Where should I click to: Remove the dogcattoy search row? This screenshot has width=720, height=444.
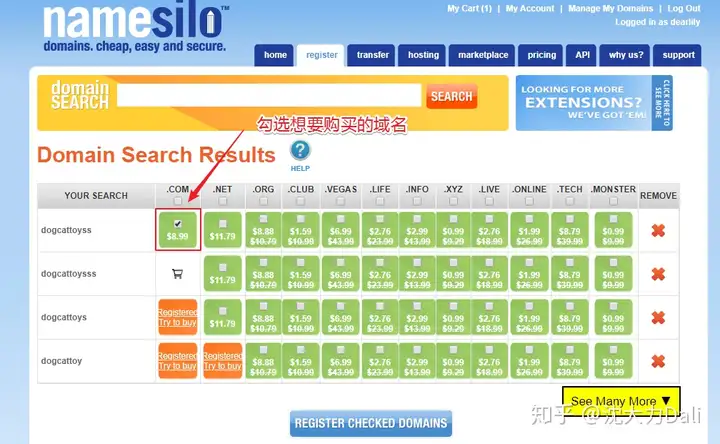pyautogui.click(x=658, y=361)
